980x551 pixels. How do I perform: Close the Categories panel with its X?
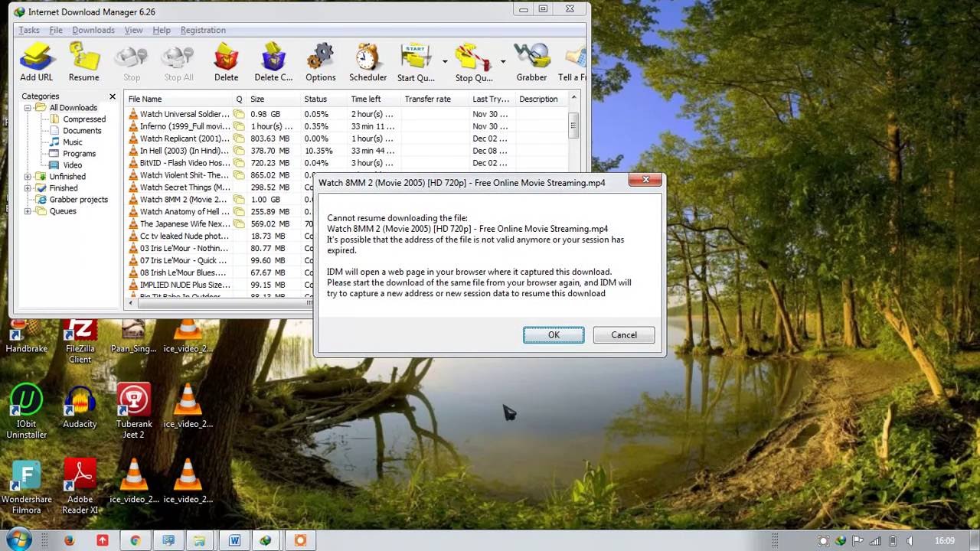(113, 96)
